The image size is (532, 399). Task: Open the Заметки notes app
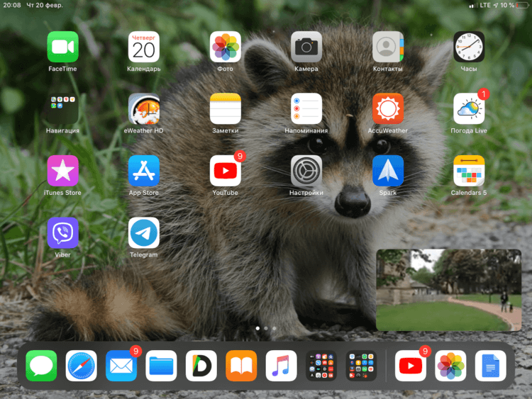[226, 109]
